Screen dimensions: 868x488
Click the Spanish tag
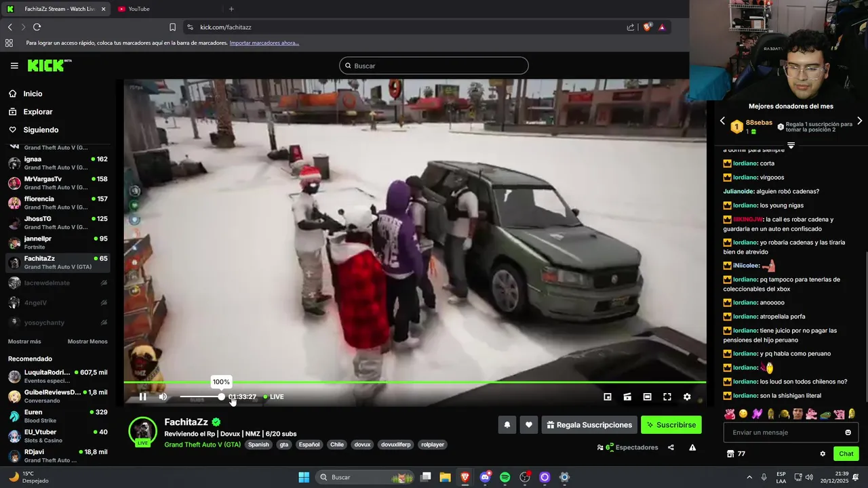click(x=258, y=445)
